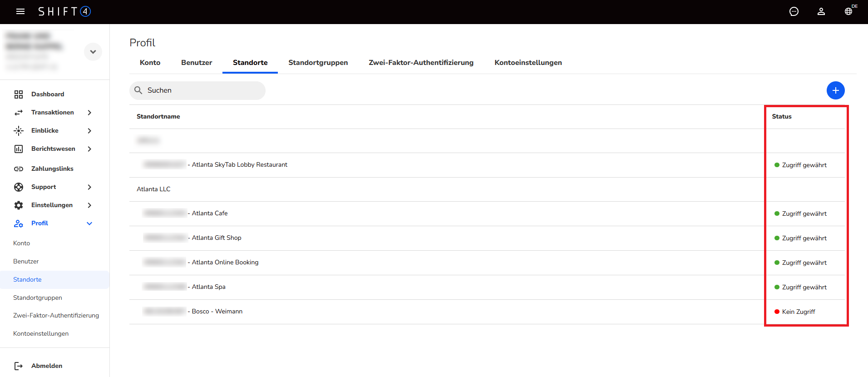868x377 pixels.
Task: Select the Bosco - Weimann row
Action: point(487,312)
